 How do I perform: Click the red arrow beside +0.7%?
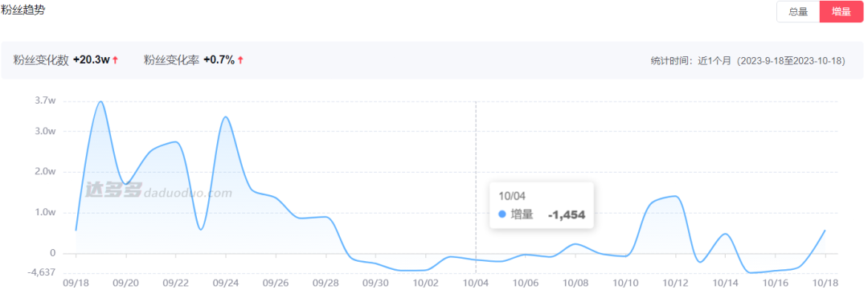241,60
